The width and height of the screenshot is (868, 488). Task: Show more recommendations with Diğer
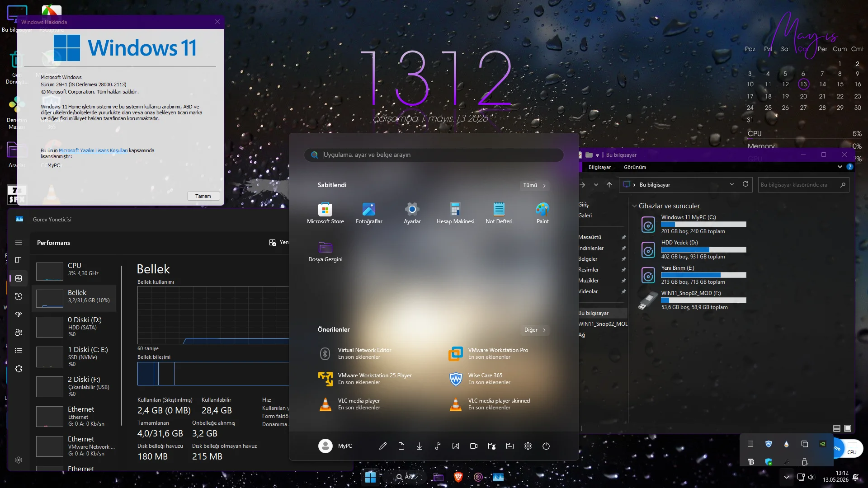point(535,330)
